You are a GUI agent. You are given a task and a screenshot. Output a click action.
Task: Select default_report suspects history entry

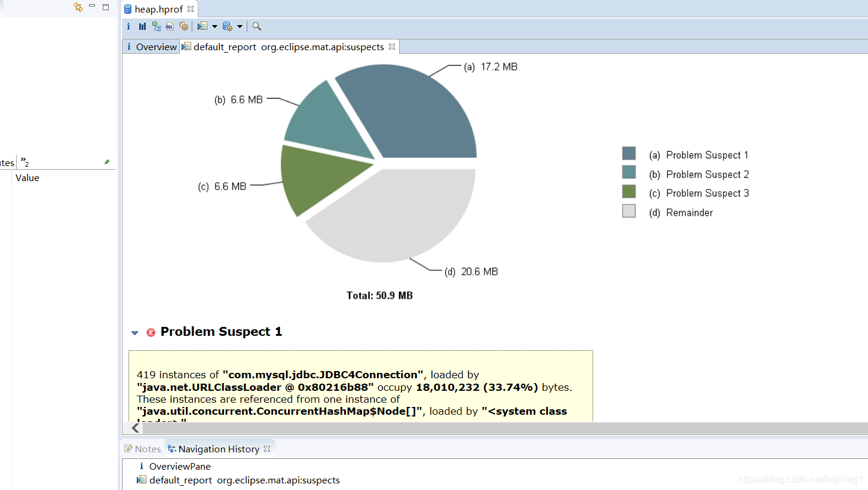click(238, 480)
